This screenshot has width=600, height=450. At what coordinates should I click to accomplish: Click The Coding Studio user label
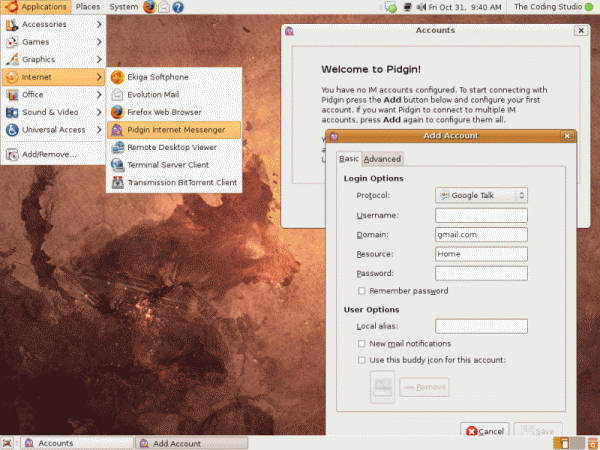[548, 7]
